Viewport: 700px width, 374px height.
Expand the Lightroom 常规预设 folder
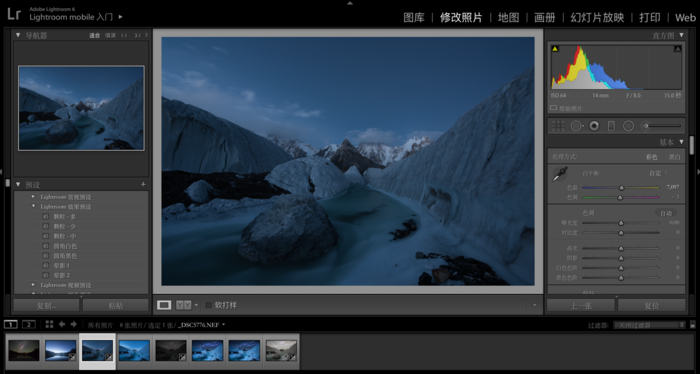tap(33, 197)
